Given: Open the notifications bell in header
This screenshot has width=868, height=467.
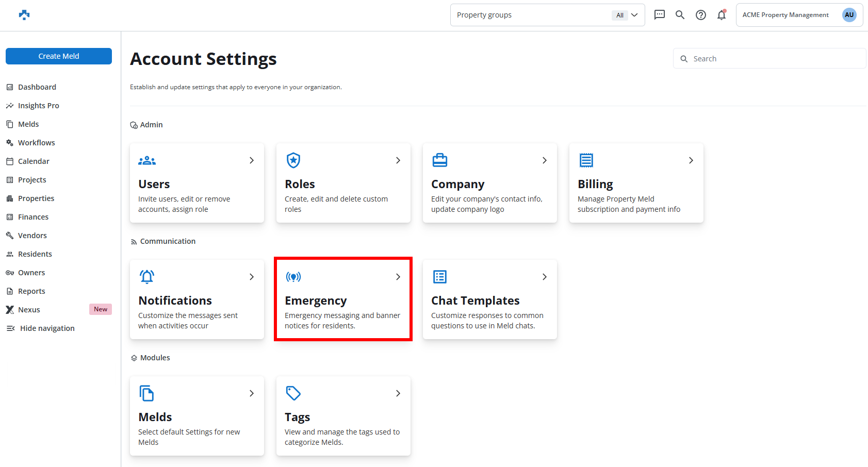Looking at the screenshot, I should pos(721,15).
